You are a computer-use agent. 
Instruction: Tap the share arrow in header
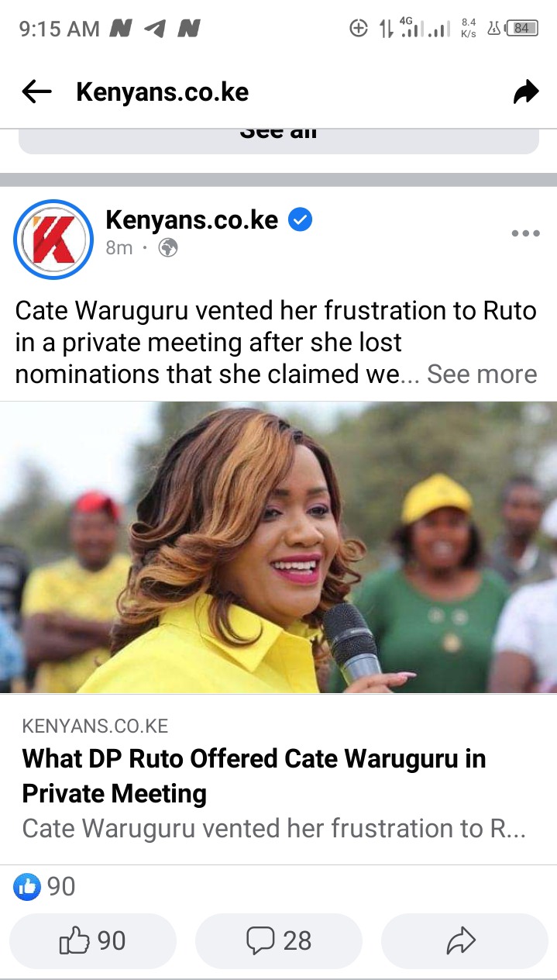click(526, 92)
